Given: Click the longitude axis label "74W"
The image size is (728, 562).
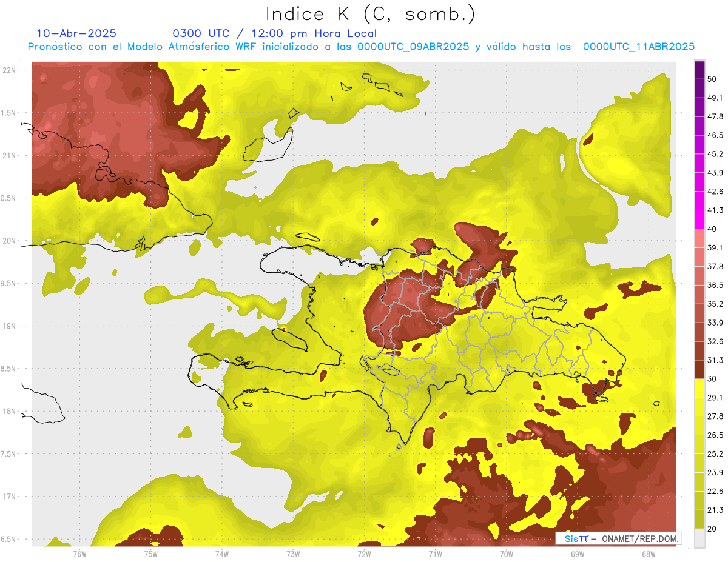Looking at the screenshot, I should (x=221, y=554).
